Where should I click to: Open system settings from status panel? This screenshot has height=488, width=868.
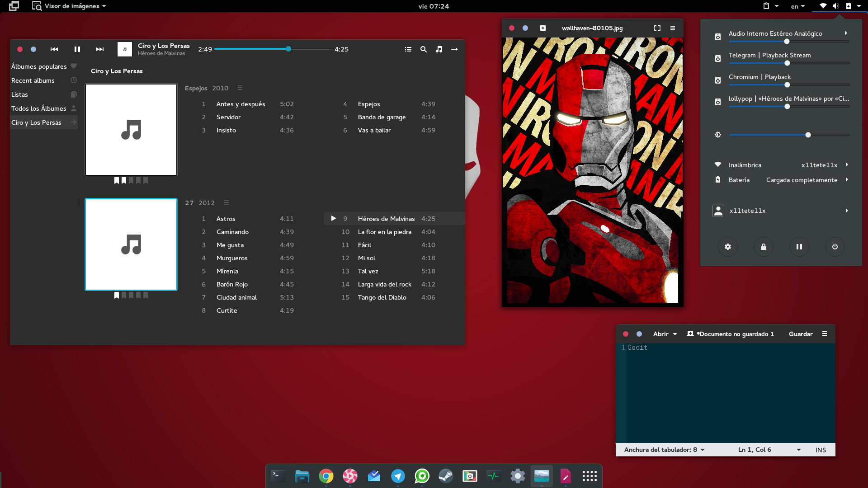click(728, 247)
